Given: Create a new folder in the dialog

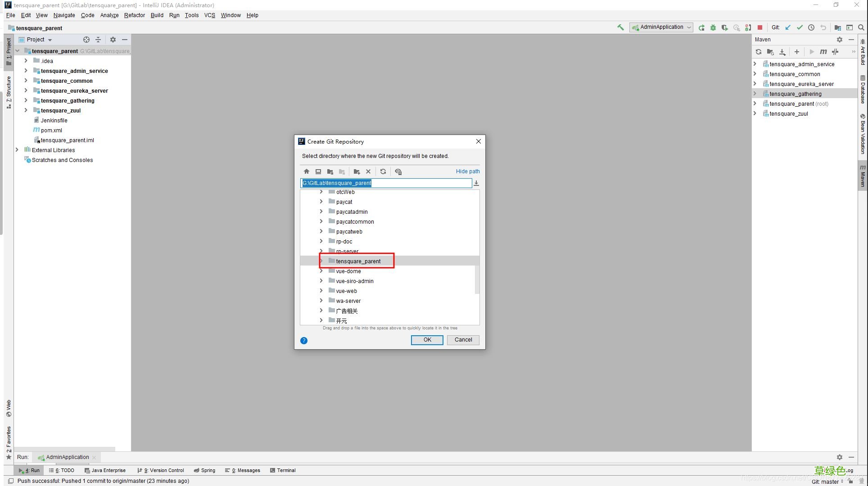Looking at the screenshot, I should pyautogui.click(x=357, y=171).
